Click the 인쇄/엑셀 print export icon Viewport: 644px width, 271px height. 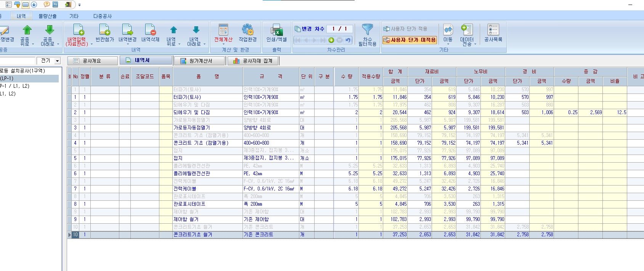click(x=276, y=31)
